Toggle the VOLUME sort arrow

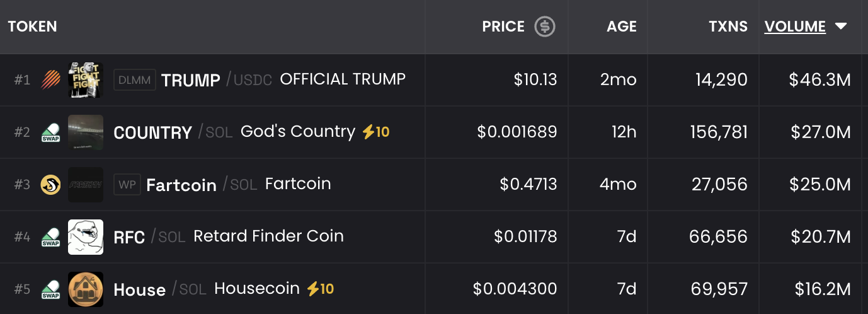coord(840,26)
